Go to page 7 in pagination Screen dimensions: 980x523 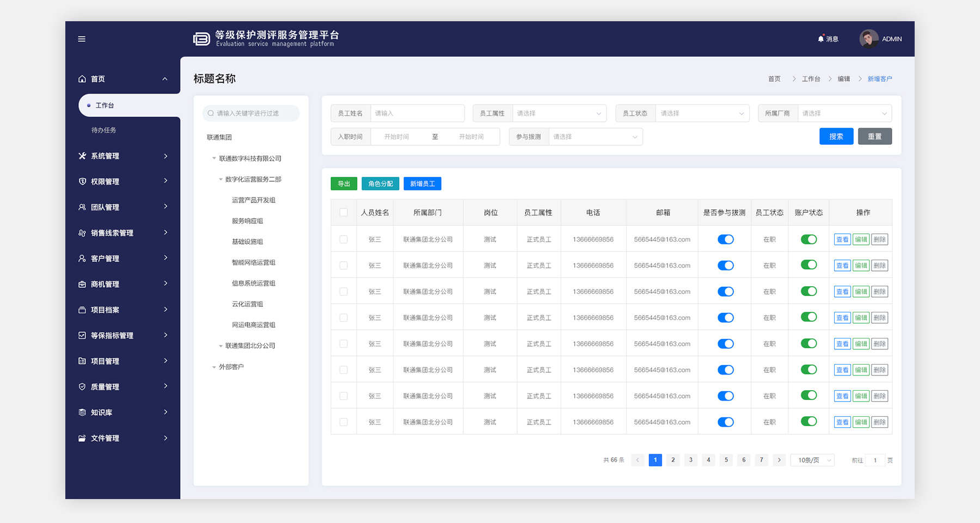[x=762, y=460]
